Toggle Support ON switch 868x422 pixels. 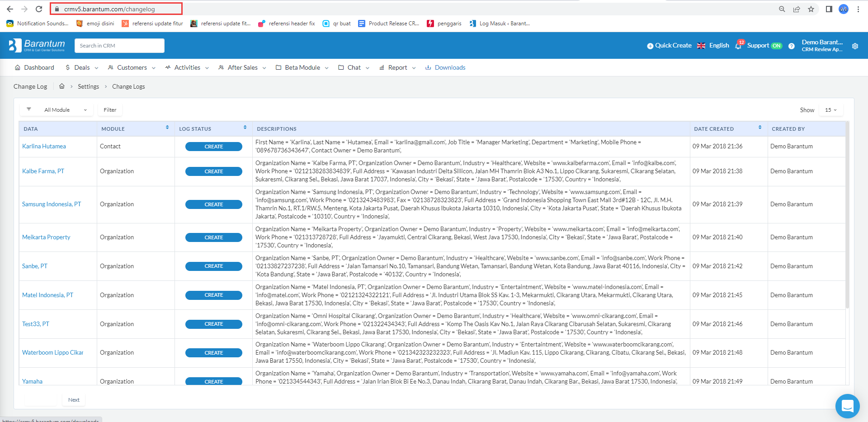[x=777, y=46]
